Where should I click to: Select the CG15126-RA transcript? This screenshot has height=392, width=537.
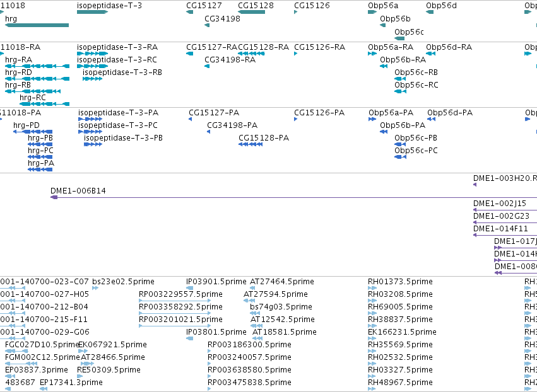click(295, 54)
